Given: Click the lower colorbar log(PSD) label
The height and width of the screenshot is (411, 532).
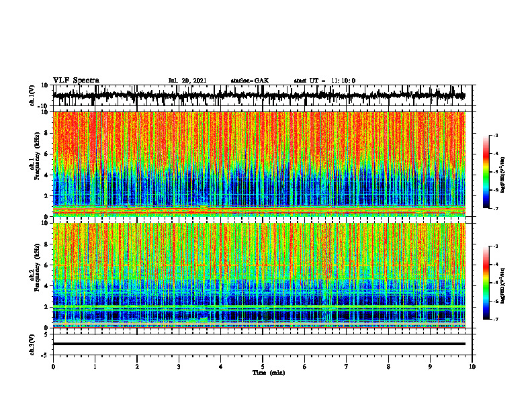Looking at the screenshot, I should click(503, 285).
